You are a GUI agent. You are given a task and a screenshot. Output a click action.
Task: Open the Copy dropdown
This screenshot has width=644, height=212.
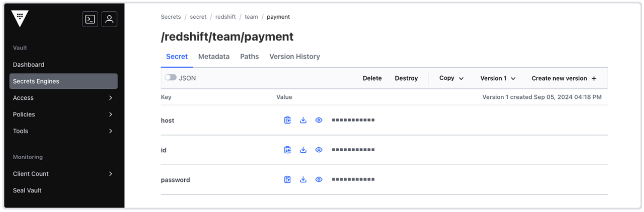click(x=451, y=78)
